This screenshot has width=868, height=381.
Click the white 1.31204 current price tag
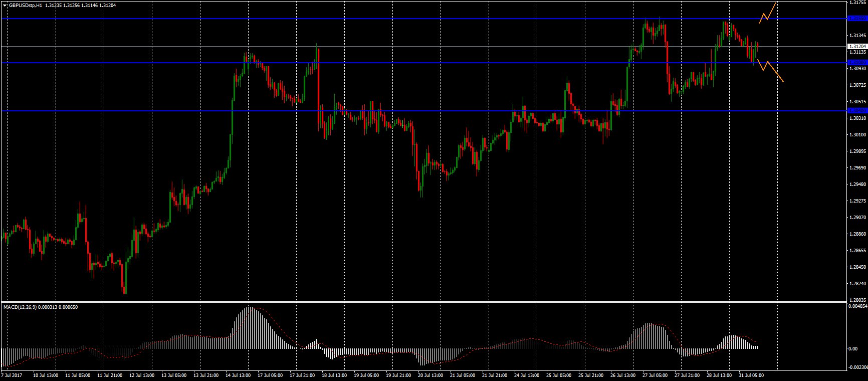[856, 46]
